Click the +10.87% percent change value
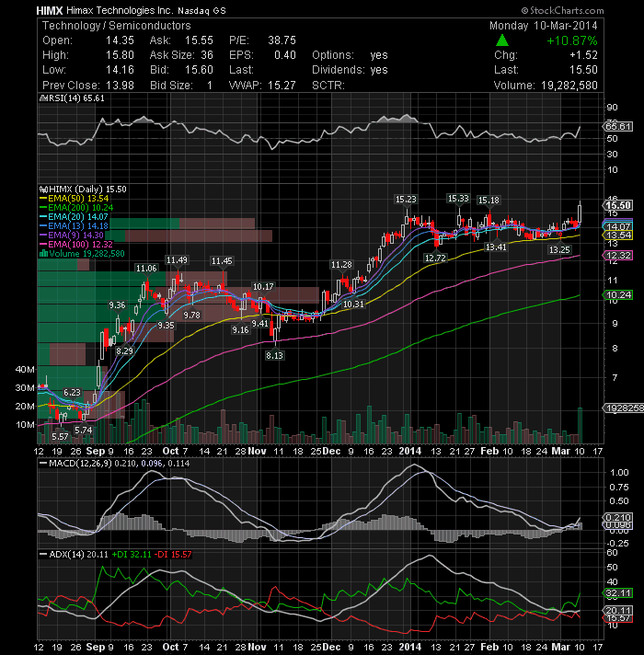The width and height of the screenshot is (644, 655). (x=572, y=40)
